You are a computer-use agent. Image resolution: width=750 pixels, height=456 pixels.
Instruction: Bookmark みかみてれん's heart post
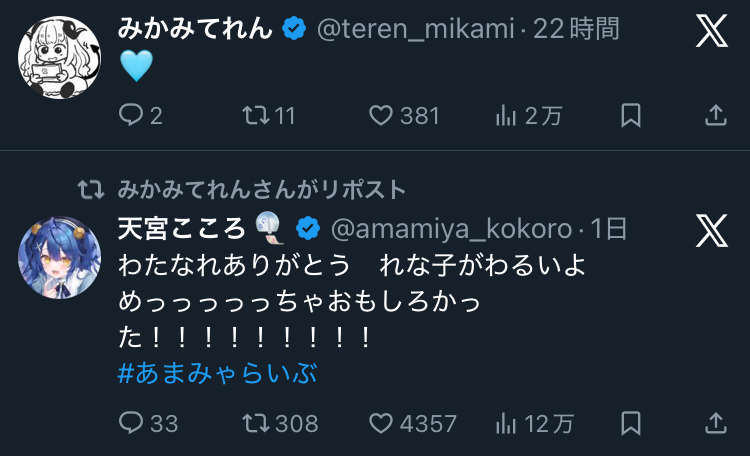click(x=631, y=116)
